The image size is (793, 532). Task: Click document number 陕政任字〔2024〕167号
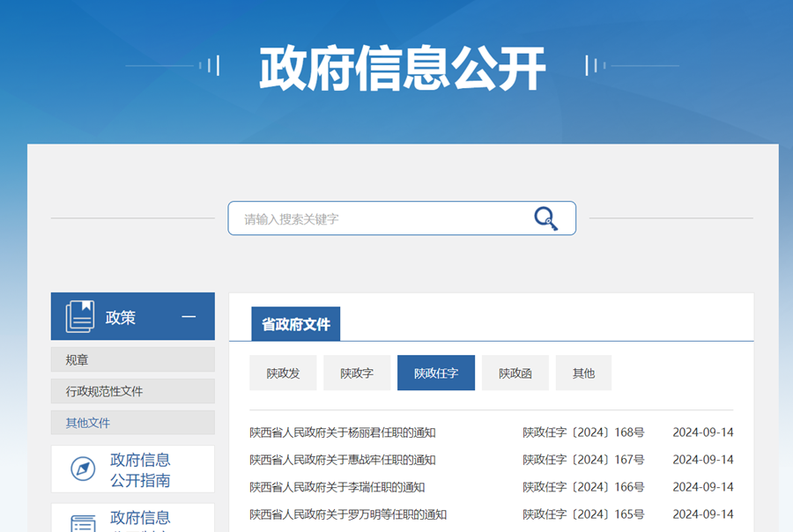583,460
